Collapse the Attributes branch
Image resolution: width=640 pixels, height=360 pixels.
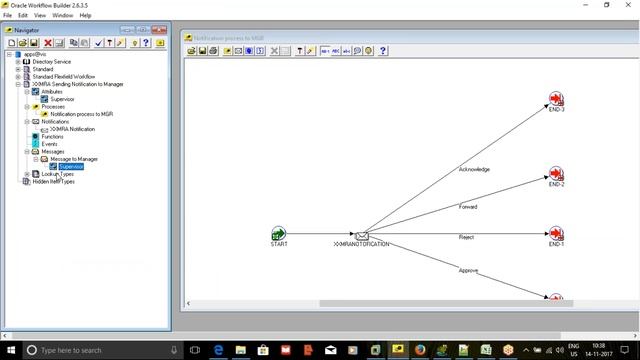point(27,92)
